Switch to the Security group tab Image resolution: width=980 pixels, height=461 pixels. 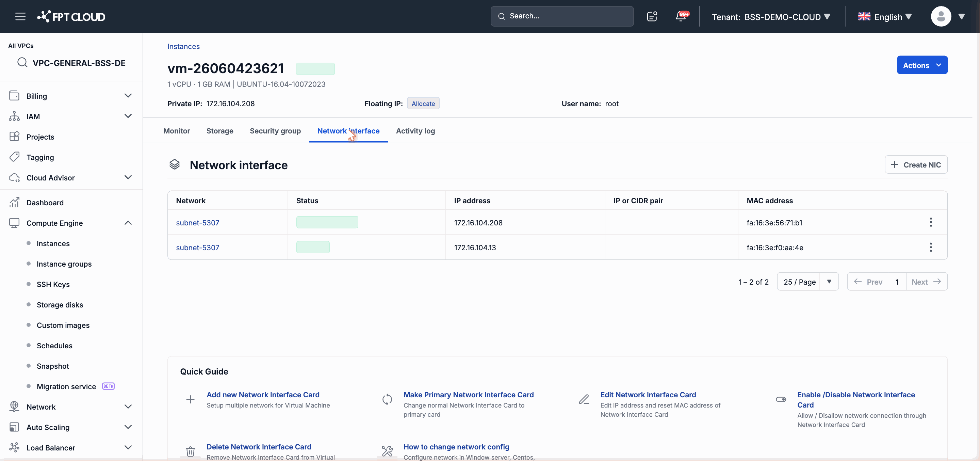point(275,131)
